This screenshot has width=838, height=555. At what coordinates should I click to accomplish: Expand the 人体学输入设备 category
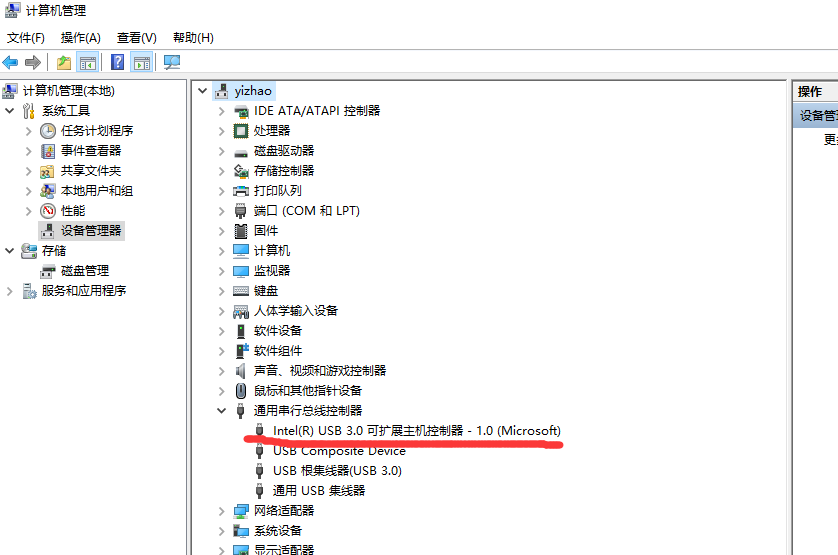point(221,311)
